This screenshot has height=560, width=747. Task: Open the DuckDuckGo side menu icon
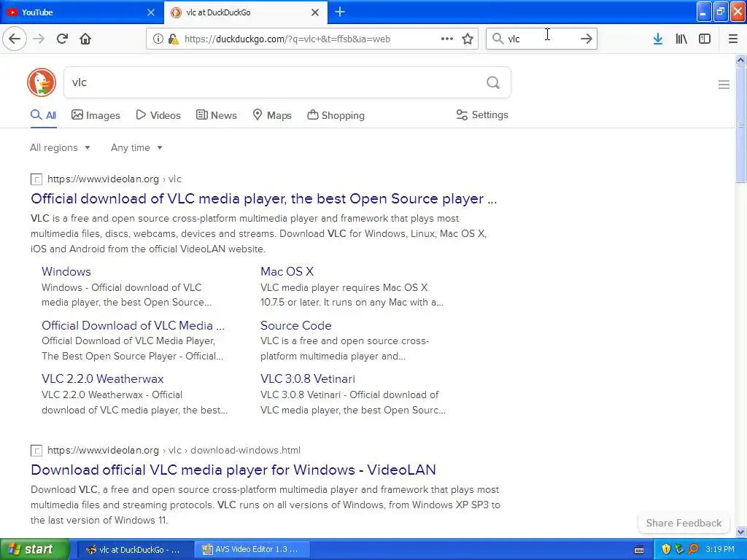pyautogui.click(x=724, y=85)
